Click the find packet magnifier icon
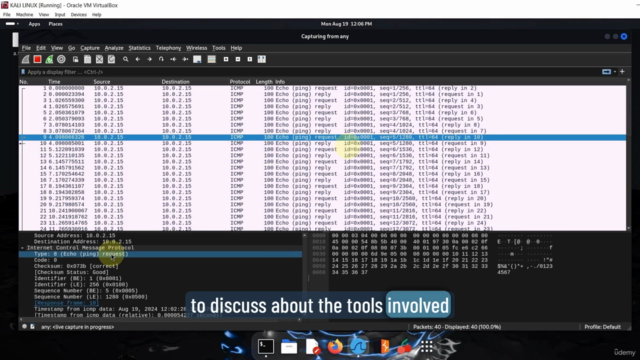 (126, 59)
